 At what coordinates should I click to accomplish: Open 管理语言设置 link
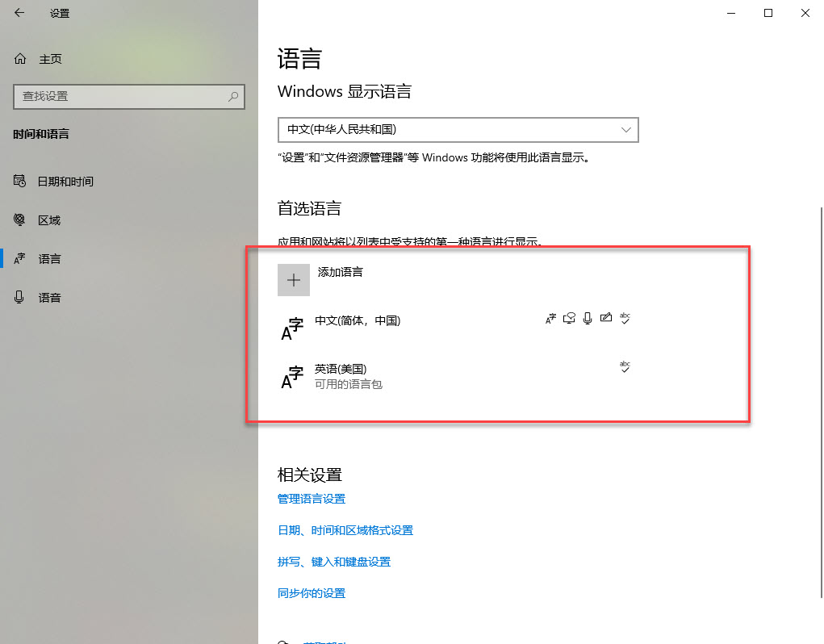click(x=311, y=499)
